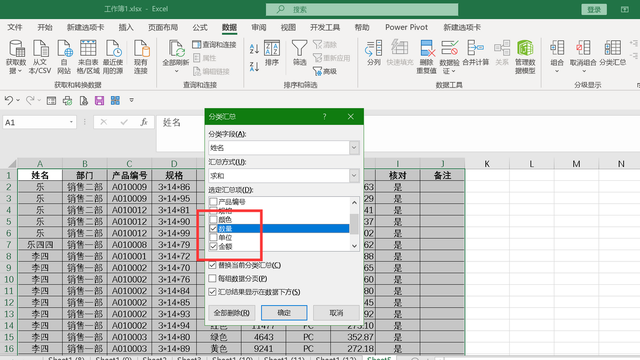Sort ascending with the A-Z icon

coord(254,49)
